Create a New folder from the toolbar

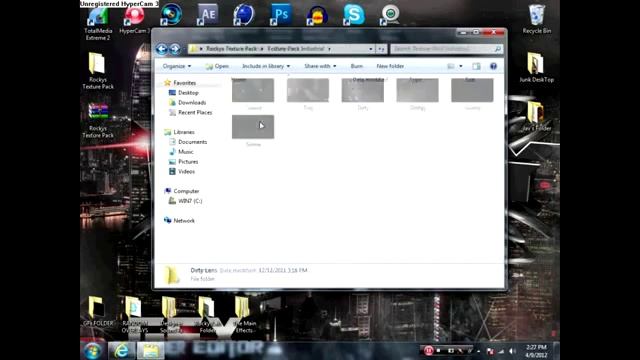pyautogui.click(x=390, y=66)
